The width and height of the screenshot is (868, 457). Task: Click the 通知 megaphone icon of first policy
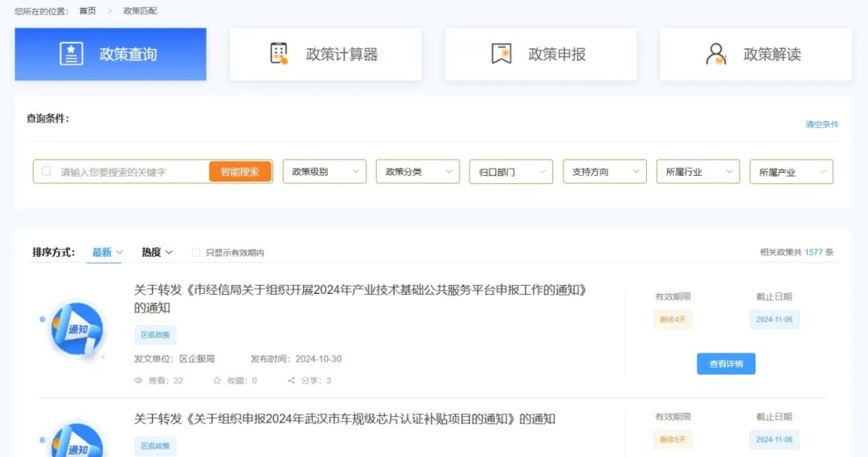pyautogui.click(x=76, y=330)
